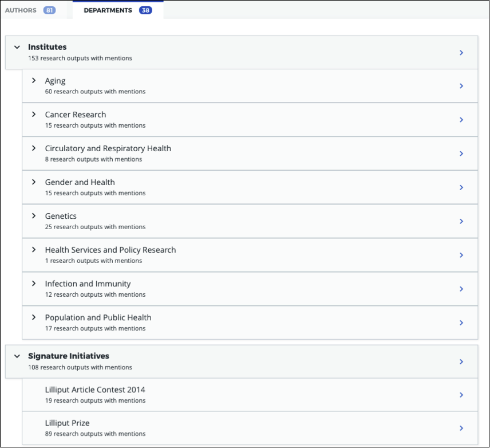490x448 pixels.
Task: Open Genetics details via right arrow
Action: click(461, 221)
